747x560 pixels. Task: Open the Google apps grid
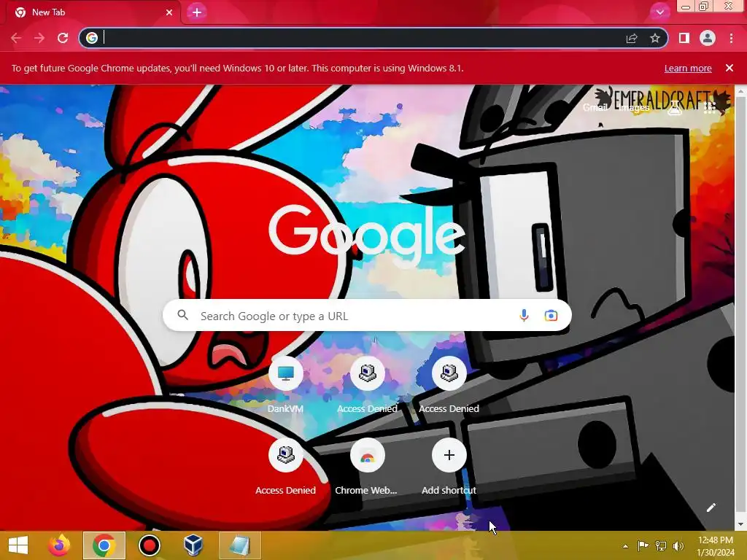[x=710, y=108]
